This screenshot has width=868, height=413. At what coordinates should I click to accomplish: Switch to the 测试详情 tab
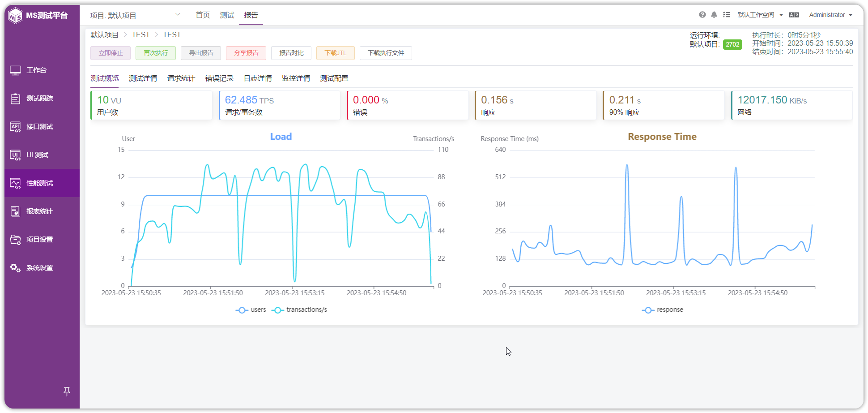(143, 78)
